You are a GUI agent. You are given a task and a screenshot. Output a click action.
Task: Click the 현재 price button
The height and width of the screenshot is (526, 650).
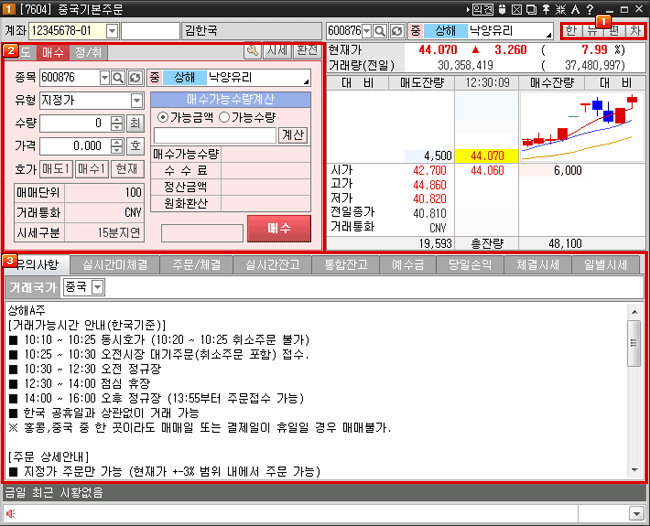(127, 169)
